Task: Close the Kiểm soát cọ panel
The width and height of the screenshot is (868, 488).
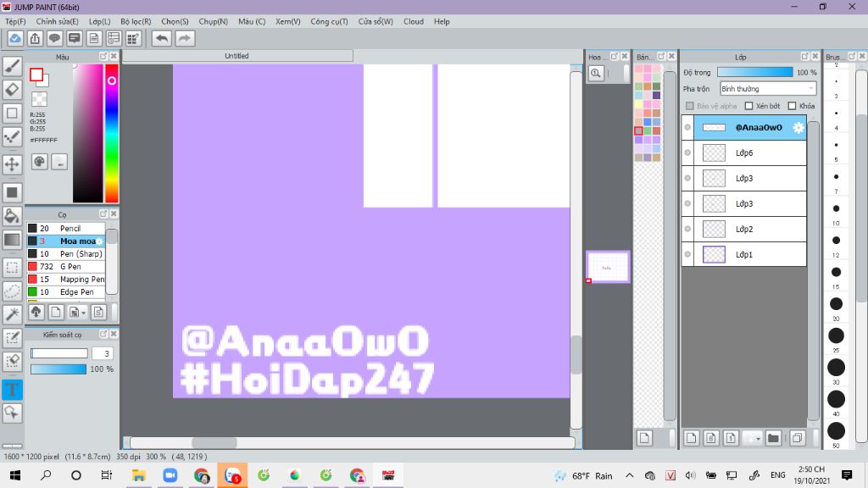Action: (114, 334)
